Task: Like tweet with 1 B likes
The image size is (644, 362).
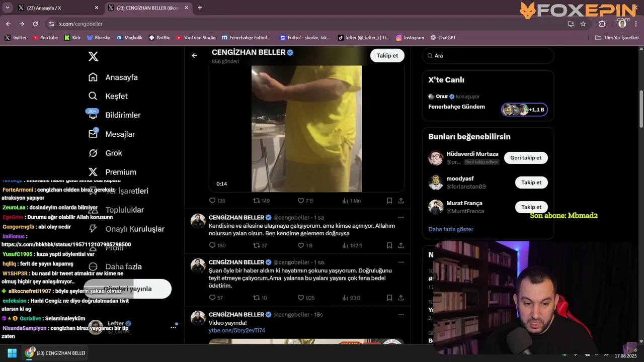Action: (x=305, y=245)
